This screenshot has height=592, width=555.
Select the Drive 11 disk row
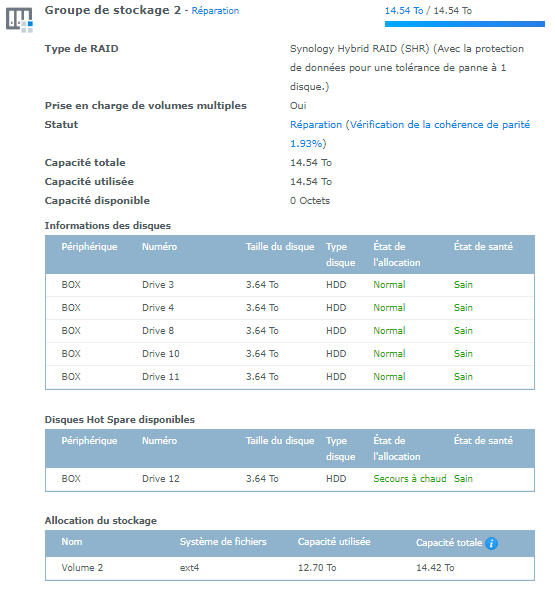point(290,377)
